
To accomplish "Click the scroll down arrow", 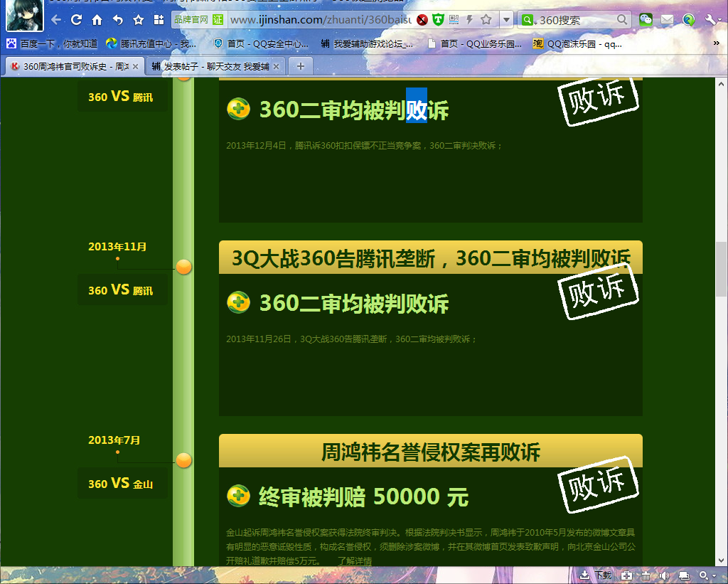I will (721, 561).
